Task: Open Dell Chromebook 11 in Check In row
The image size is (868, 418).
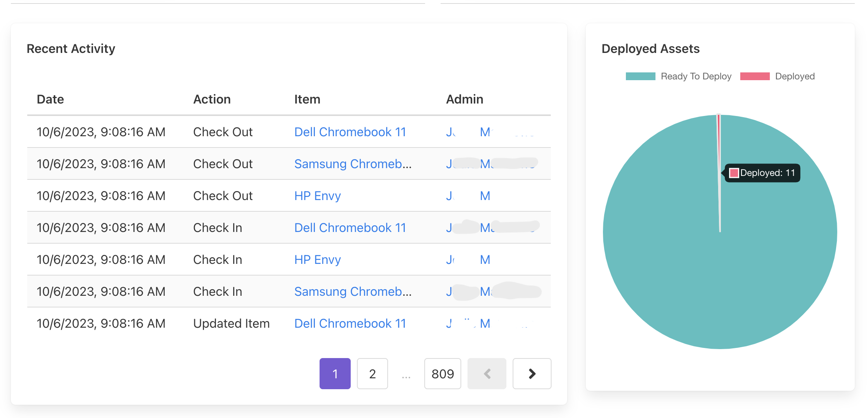Action: pos(350,228)
